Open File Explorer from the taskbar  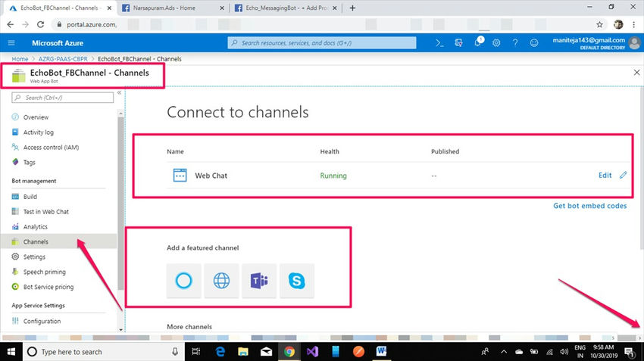click(x=242, y=352)
